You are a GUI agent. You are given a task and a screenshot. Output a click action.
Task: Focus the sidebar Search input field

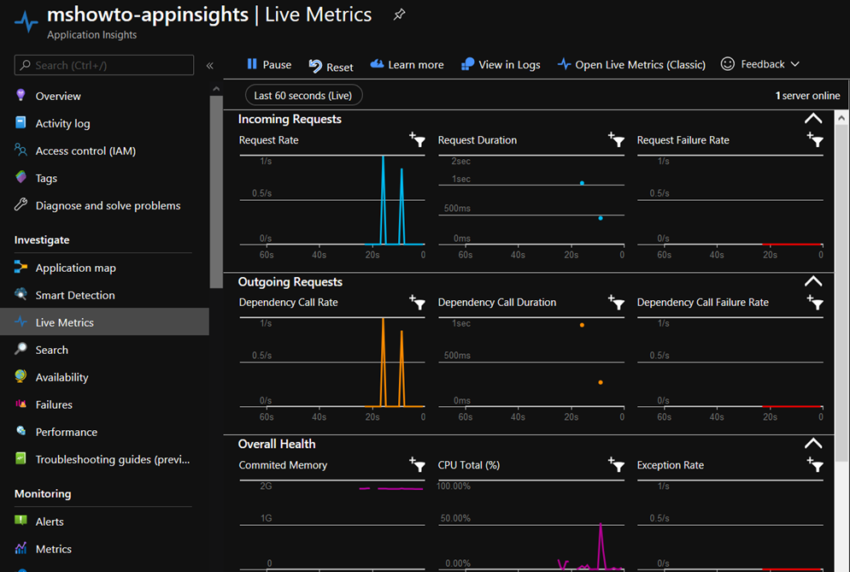[110, 65]
